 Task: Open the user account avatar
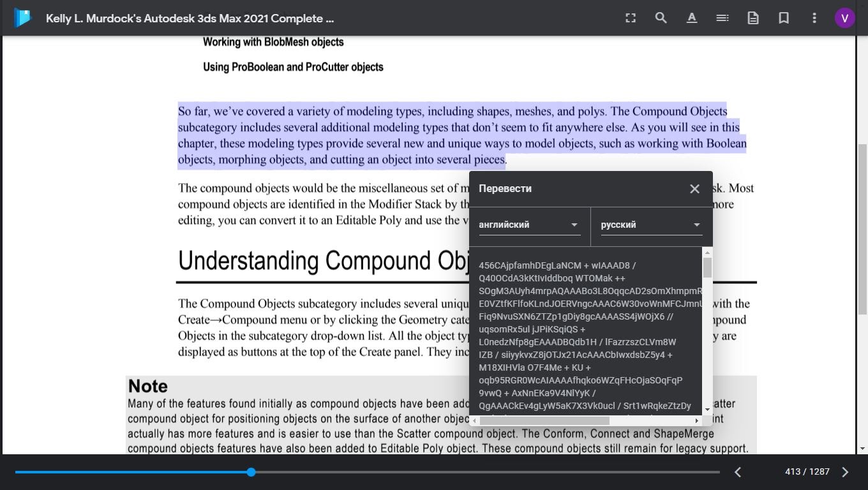[x=845, y=18]
